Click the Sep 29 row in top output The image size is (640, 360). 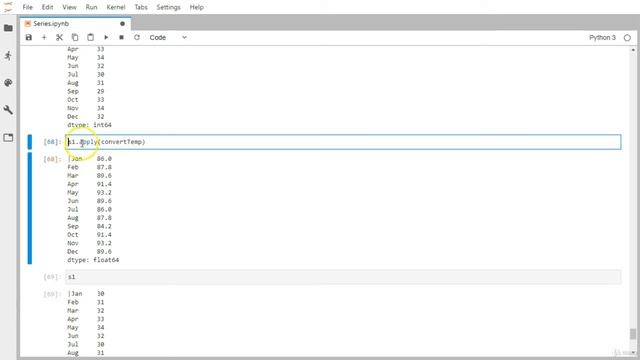[86, 91]
